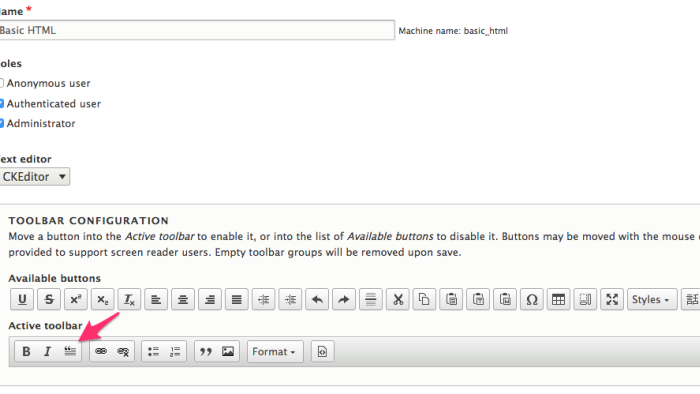The height and width of the screenshot is (394, 700).
Task: Click the Remove format (Tx) button
Action: click(129, 299)
